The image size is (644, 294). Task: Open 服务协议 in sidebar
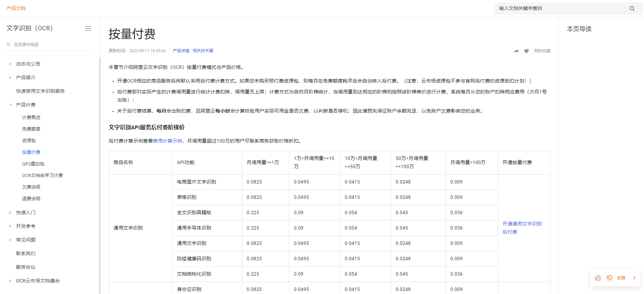(26, 267)
